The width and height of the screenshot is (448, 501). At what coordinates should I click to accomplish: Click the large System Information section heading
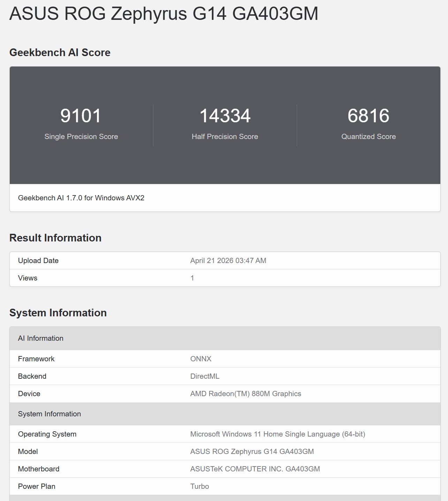[x=58, y=313]
